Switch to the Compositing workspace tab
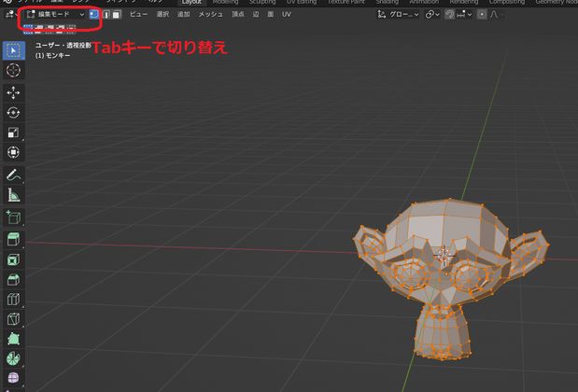Image resolution: width=578 pixels, height=392 pixels. (x=507, y=2)
